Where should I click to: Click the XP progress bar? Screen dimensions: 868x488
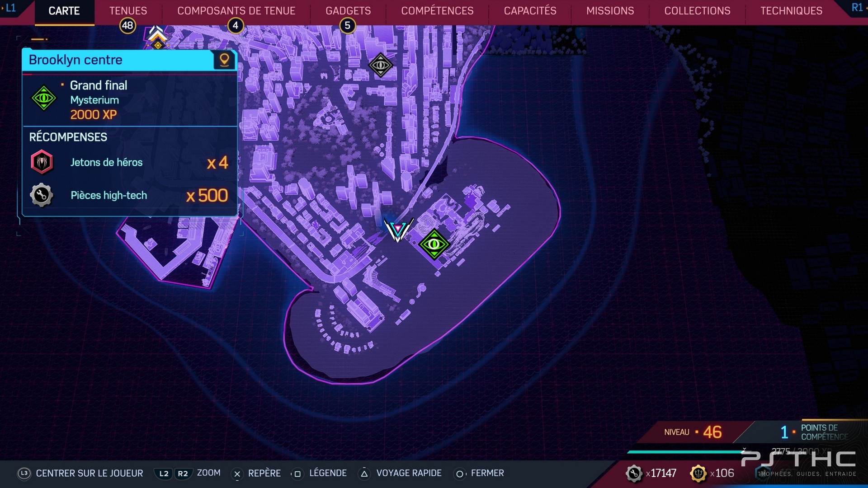coord(686,451)
